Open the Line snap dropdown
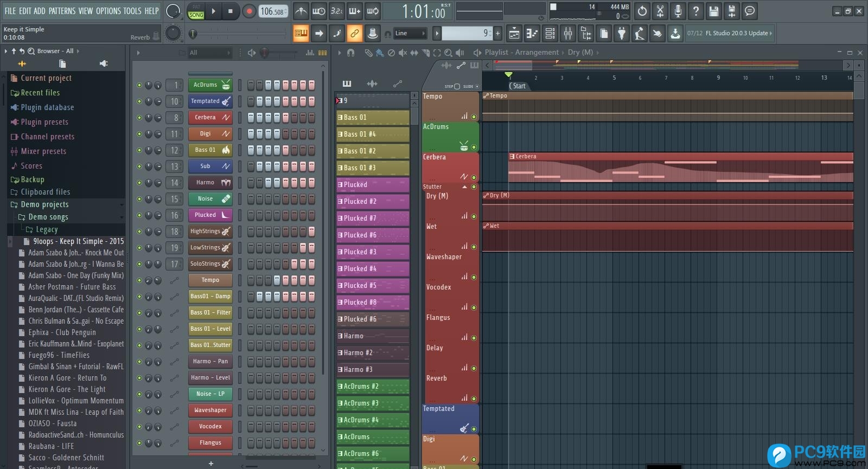This screenshot has width=868, height=469. 410,34
